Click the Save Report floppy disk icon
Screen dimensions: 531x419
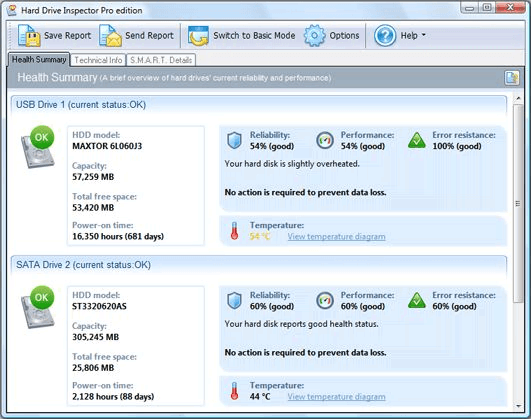pos(29,36)
